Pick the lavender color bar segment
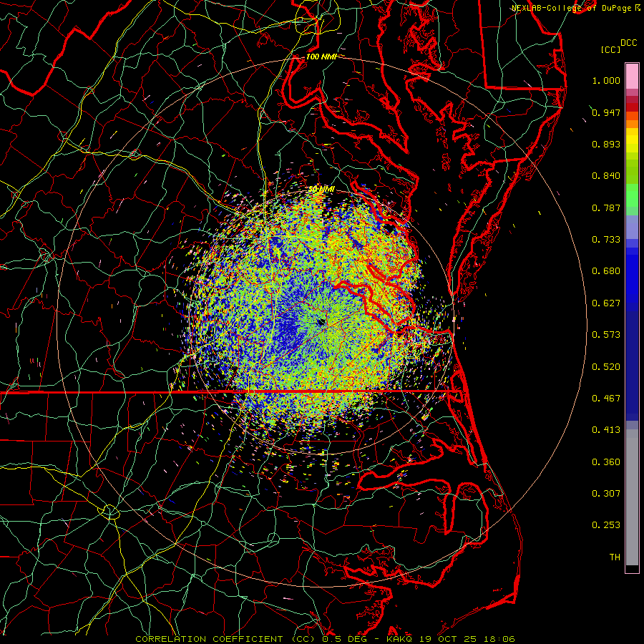This screenshot has width=644, height=644. [632, 227]
